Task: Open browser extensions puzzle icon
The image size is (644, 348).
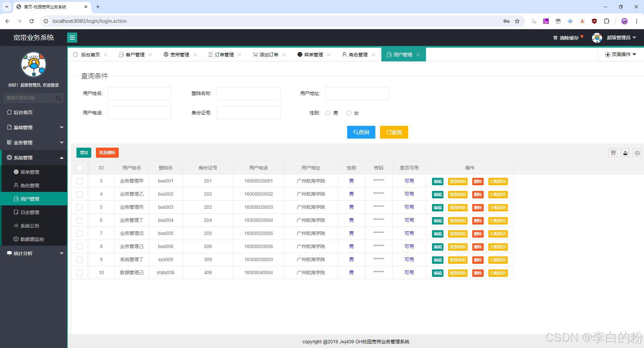Action: tap(606, 21)
